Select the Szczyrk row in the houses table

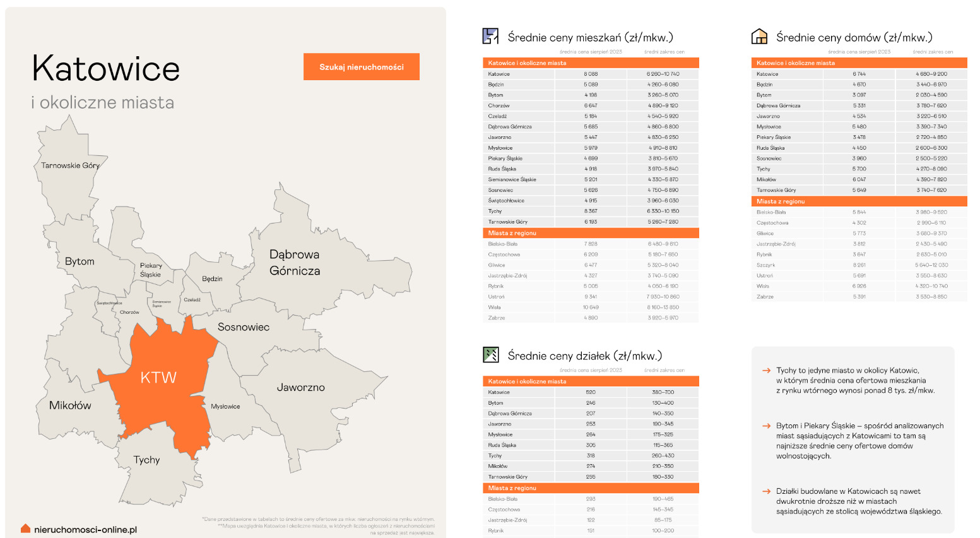tap(859, 265)
